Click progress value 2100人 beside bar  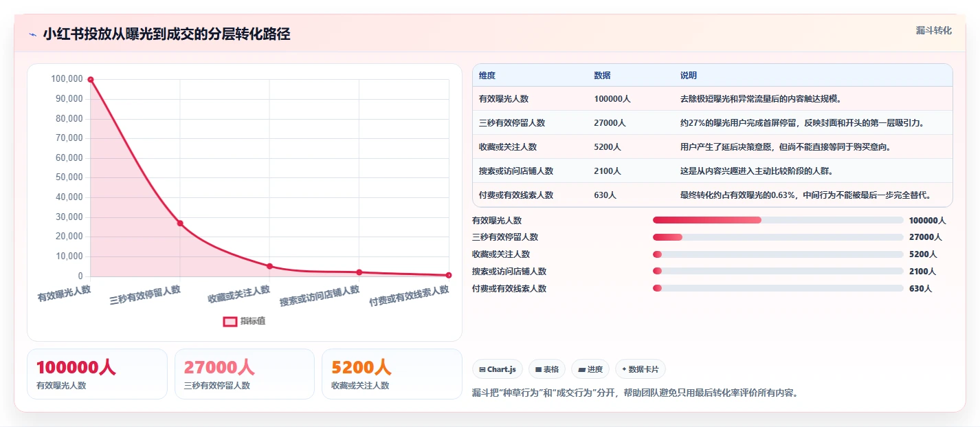pos(922,272)
